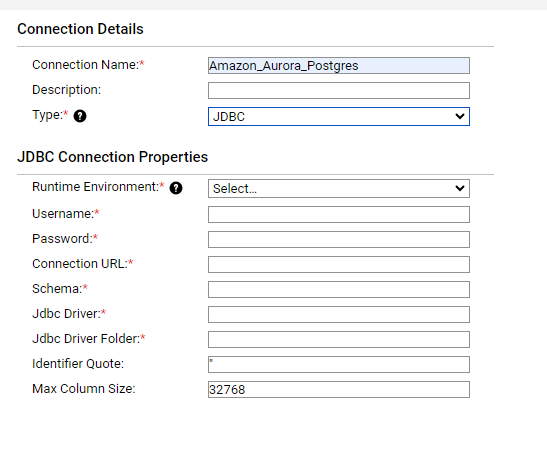The image size is (547, 460).
Task: Click the JDBC Connection Properties heading
Action: tap(112, 157)
